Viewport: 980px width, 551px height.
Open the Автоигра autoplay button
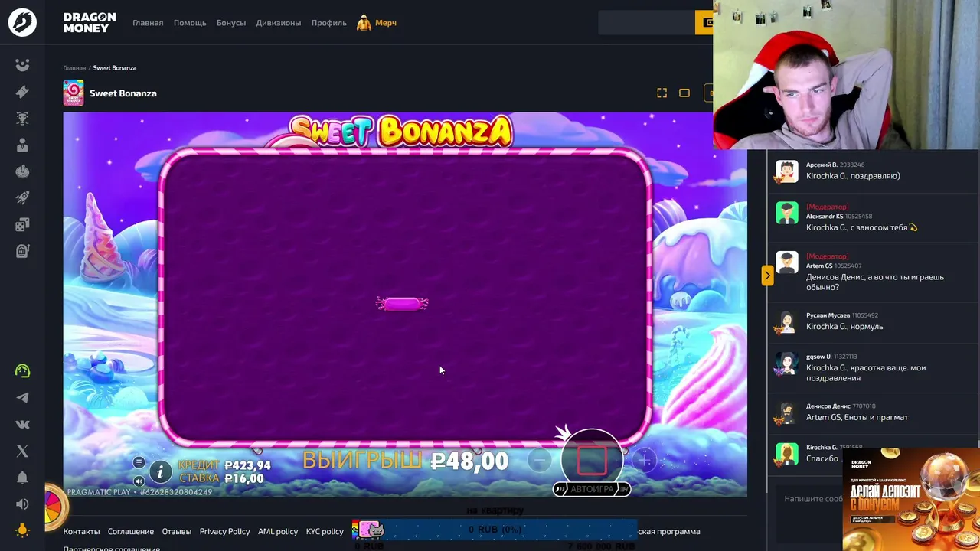click(x=592, y=489)
